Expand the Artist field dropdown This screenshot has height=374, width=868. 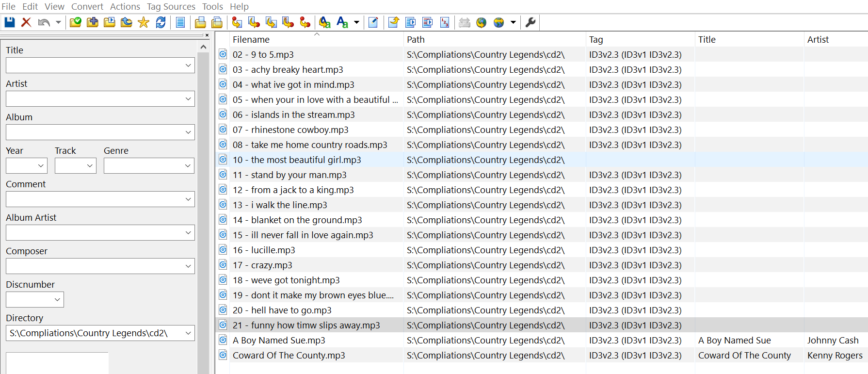coord(189,99)
